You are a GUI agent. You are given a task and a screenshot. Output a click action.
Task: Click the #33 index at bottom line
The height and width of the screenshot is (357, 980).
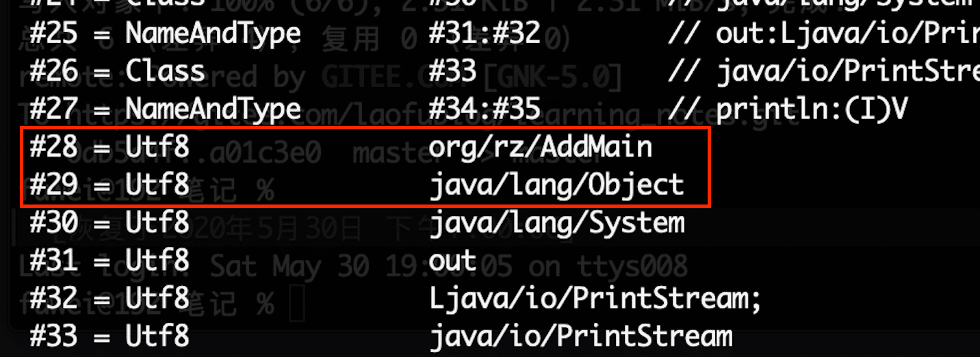pos(54,336)
